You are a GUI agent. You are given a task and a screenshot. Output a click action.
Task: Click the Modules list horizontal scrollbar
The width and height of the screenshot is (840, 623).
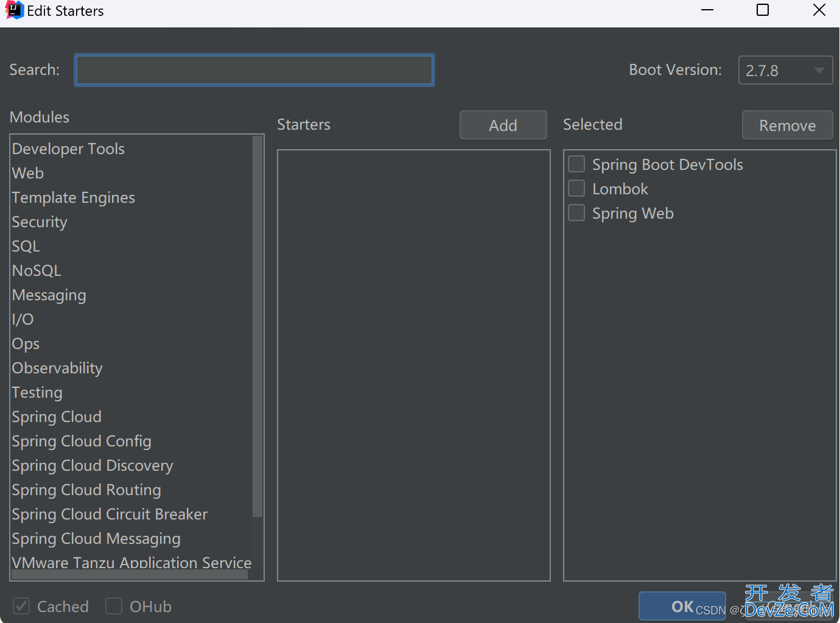pos(130,574)
